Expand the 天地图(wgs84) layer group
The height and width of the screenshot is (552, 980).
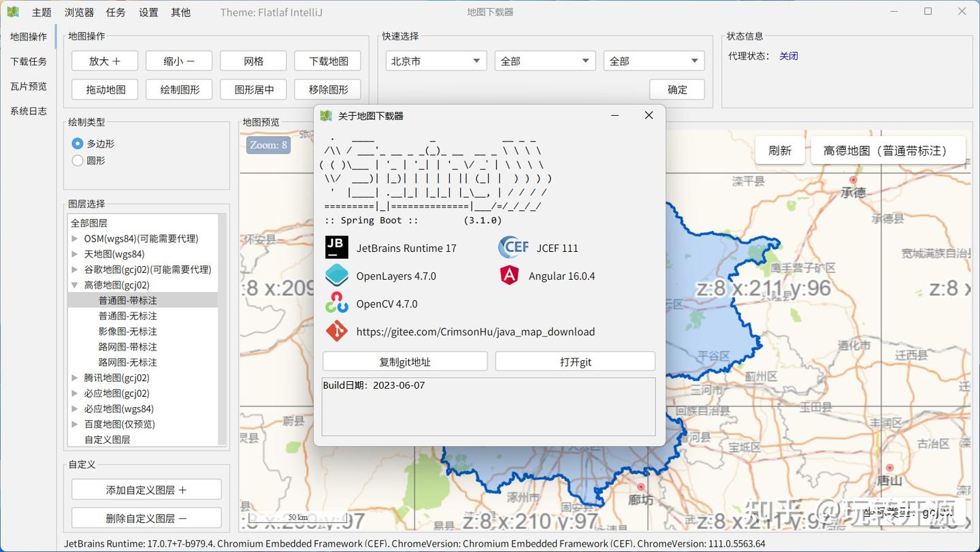pyautogui.click(x=75, y=254)
